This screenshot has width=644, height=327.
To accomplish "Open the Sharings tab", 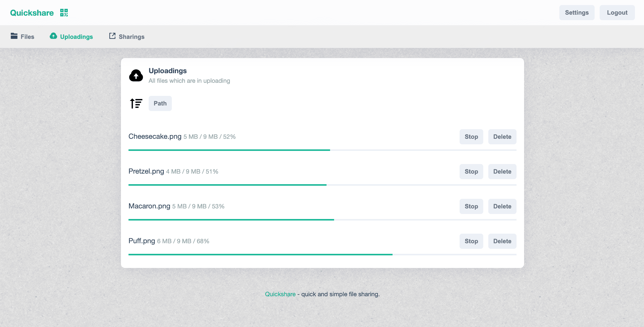I will tap(132, 37).
